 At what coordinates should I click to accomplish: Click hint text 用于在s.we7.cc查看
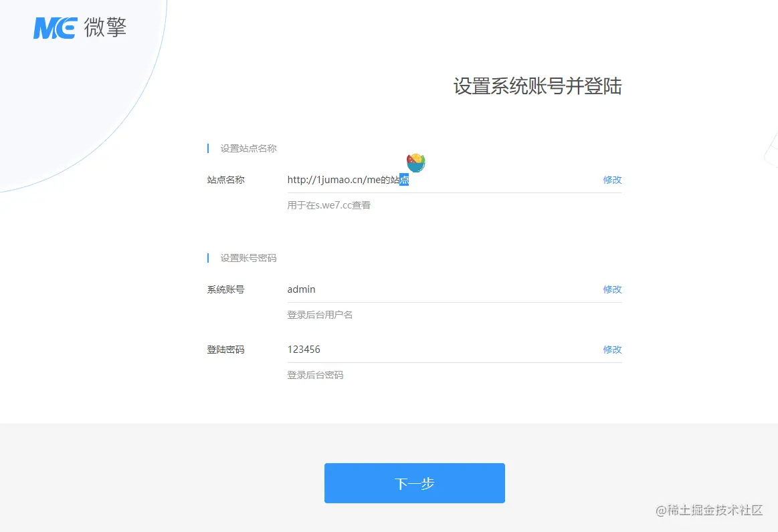point(329,205)
